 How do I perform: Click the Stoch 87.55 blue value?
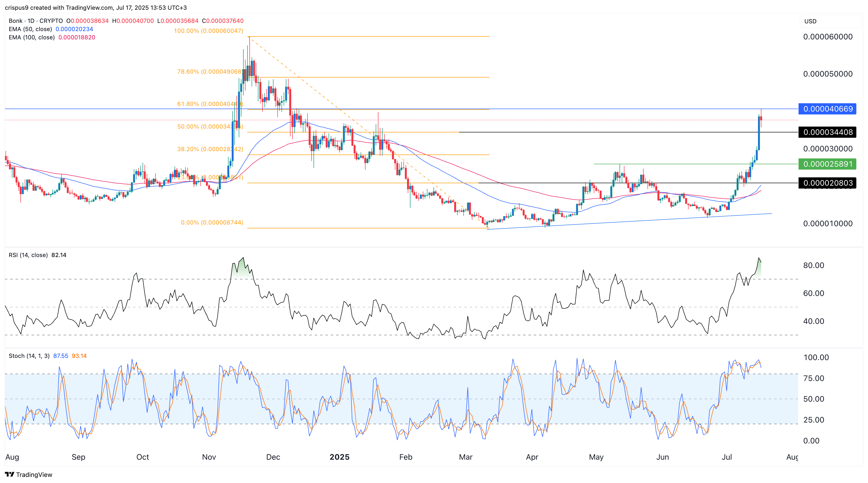point(61,356)
